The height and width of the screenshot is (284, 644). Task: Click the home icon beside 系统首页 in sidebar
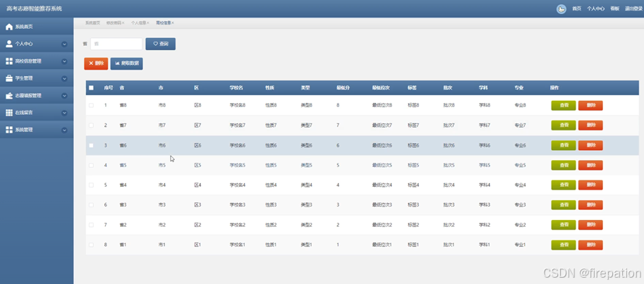tap(9, 27)
